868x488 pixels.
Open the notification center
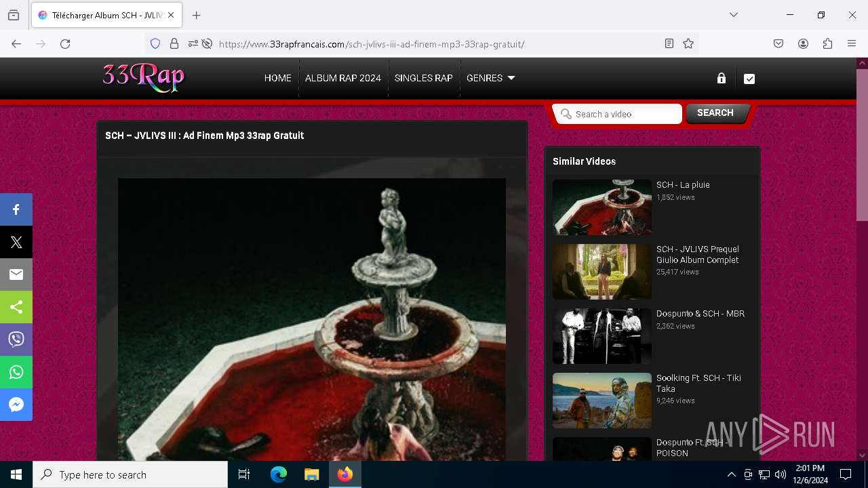tap(846, 474)
